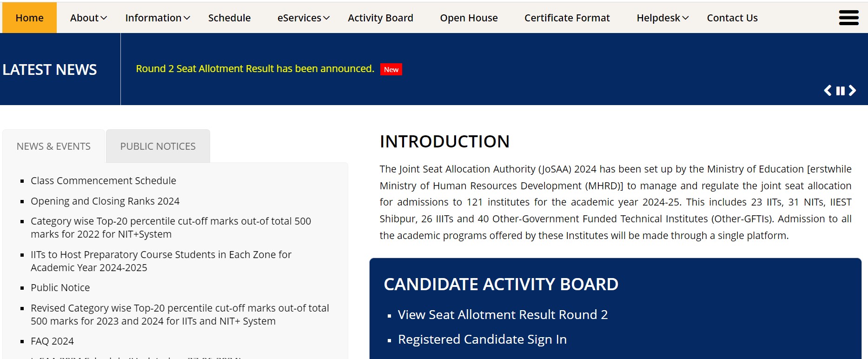
Task: Advance to next news slide arrow
Action: point(852,90)
